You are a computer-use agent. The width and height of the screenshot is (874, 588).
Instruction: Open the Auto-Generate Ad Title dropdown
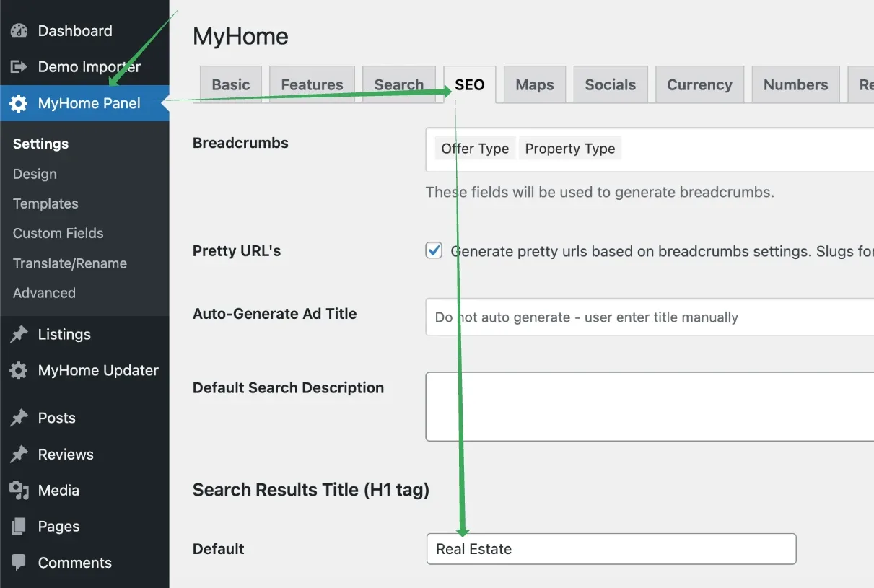650,317
